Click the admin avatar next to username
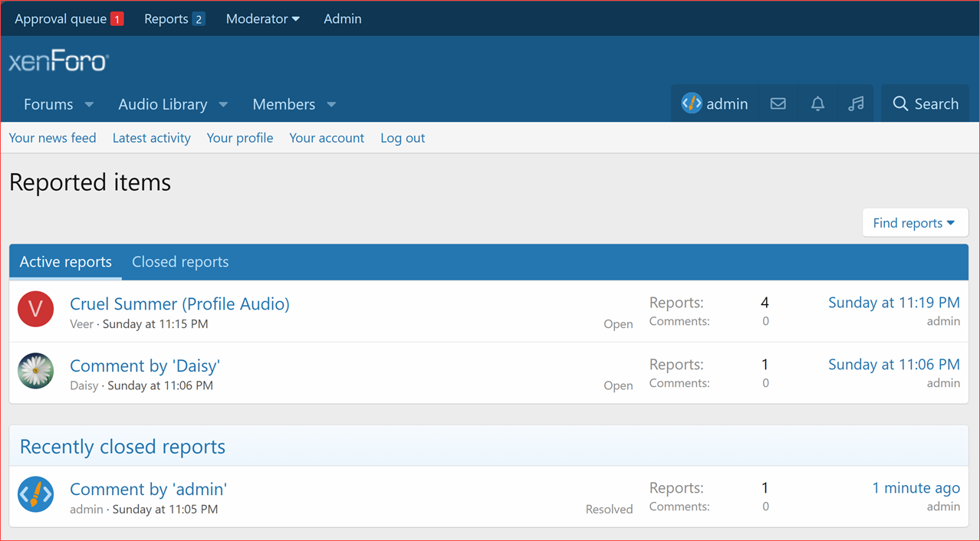Screen dimensions: 980x541 tap(691, 103)
